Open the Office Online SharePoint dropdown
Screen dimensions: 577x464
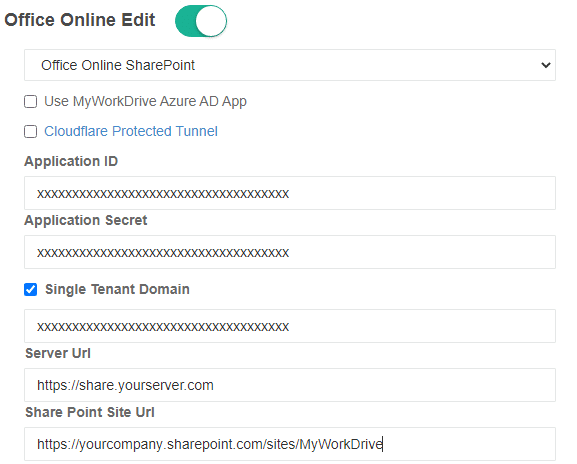[290, 65]
